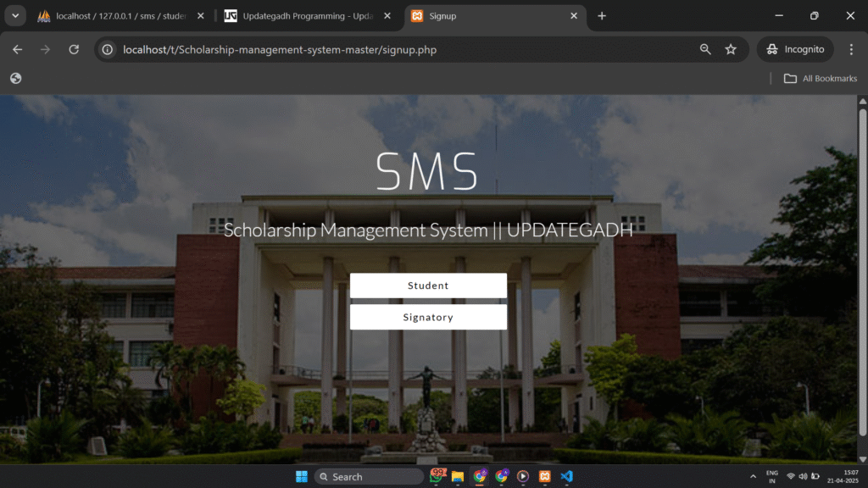Open the second Chrome profile taskbar icon
Image resolution: width=868 pixels, height=488 pixels.
click(502, 476)
